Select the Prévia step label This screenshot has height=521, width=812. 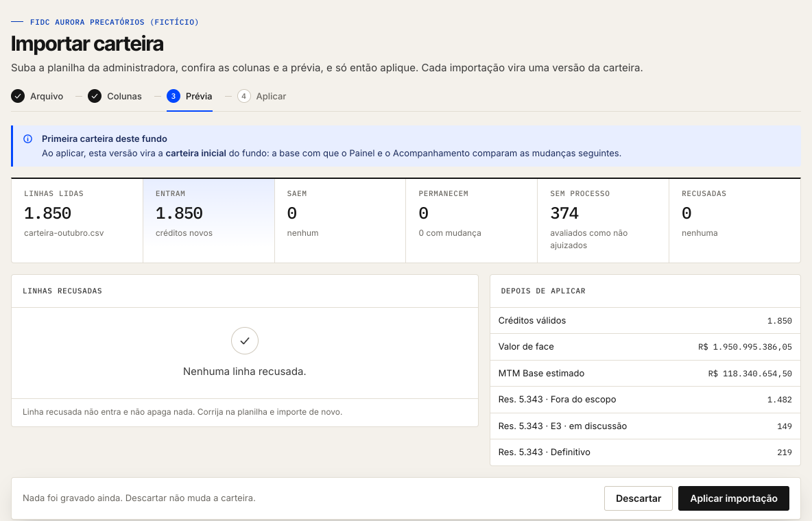pos(199,97)
